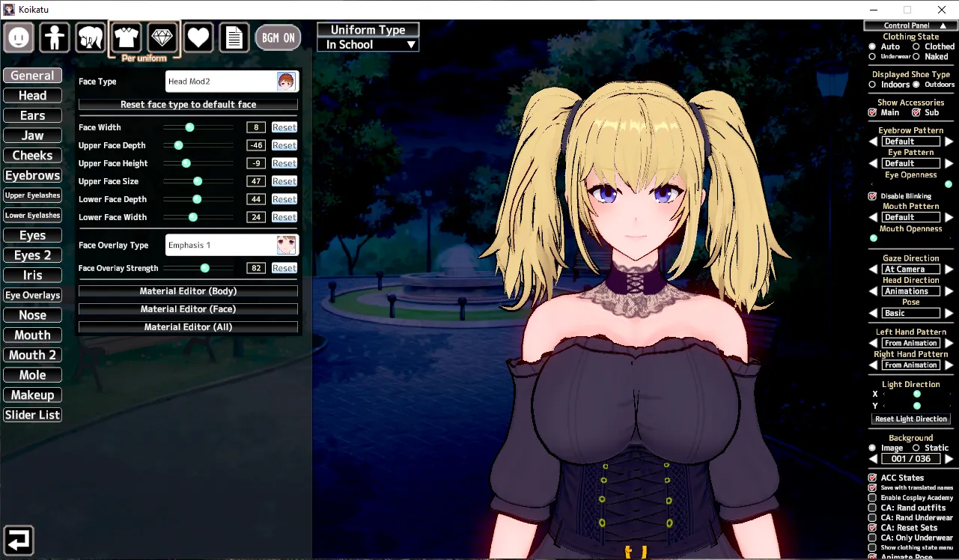The width and height of the screenshot is (959, 560).
Task: Show next background image
Action: click(x=949, y=459)
